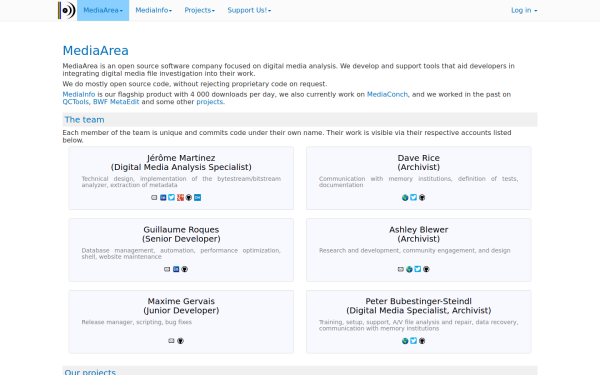600x375 pixels.
Task: Click 'Release manager, scripting, bug fixes' text
Action: coord(137,322)
